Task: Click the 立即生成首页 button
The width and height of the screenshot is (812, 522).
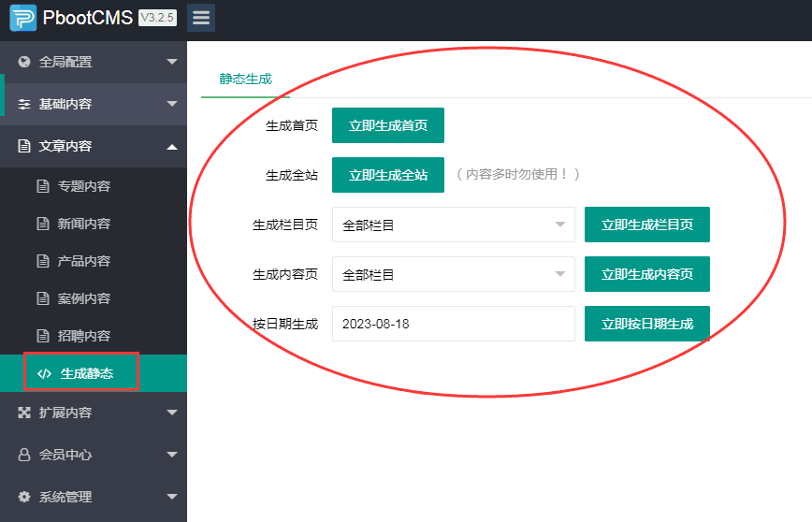Action: [388, 125]
